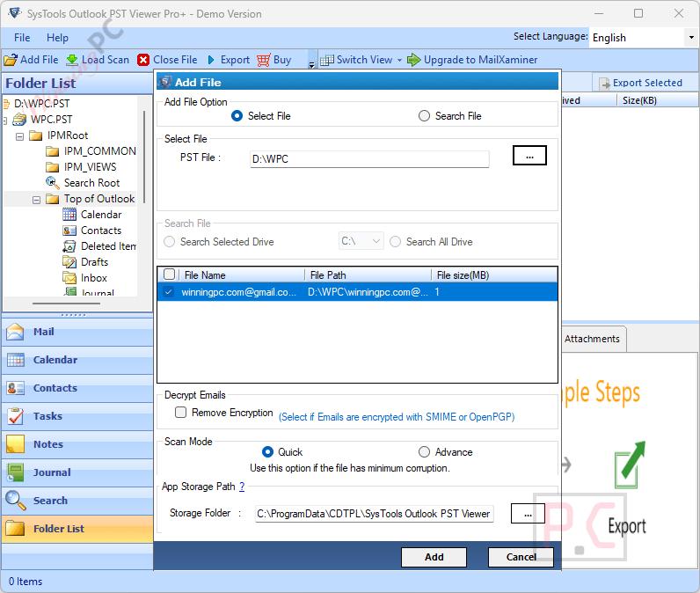
Task: Toggle the select-all checkbox in File Name header
Action: pyautogui.click(x=169, y=275)
